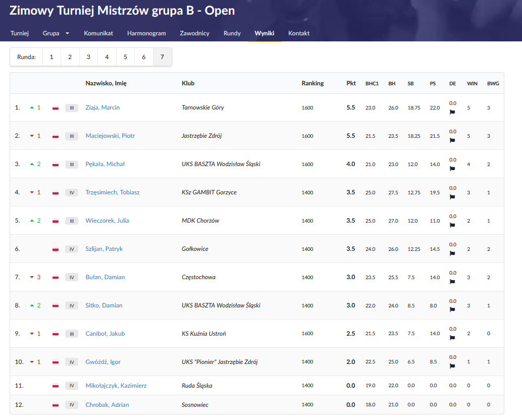Open the Zawodnicy tab

click(194, 33)
